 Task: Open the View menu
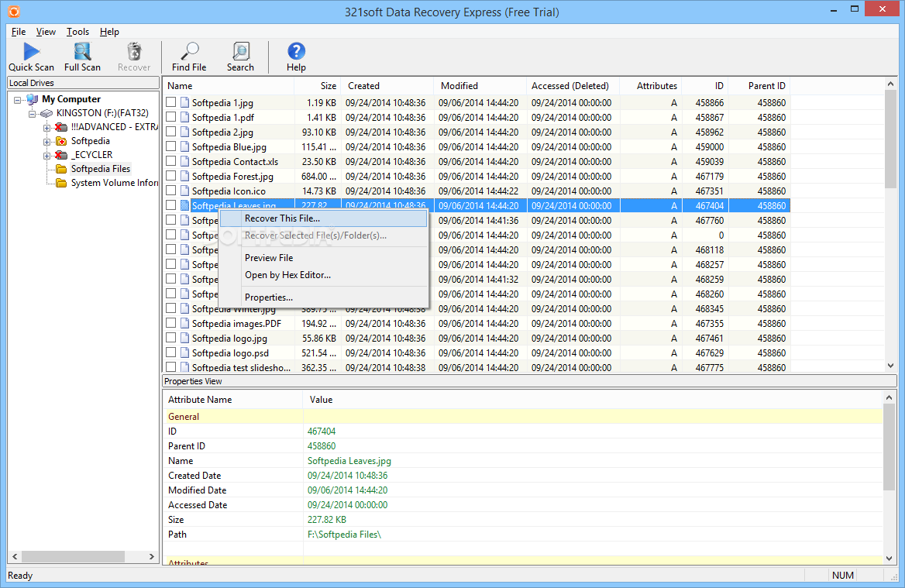coord(46,32)
